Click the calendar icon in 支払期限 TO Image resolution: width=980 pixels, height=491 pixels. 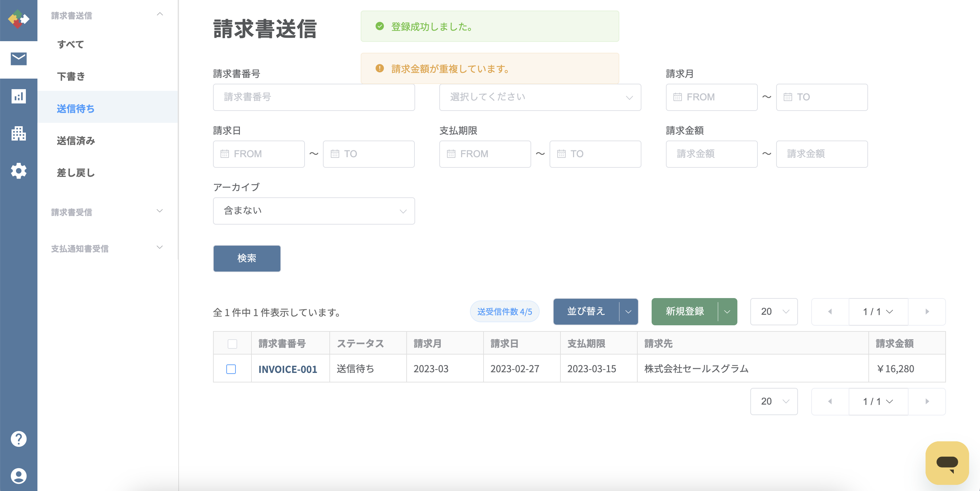(x=561, y=154)
